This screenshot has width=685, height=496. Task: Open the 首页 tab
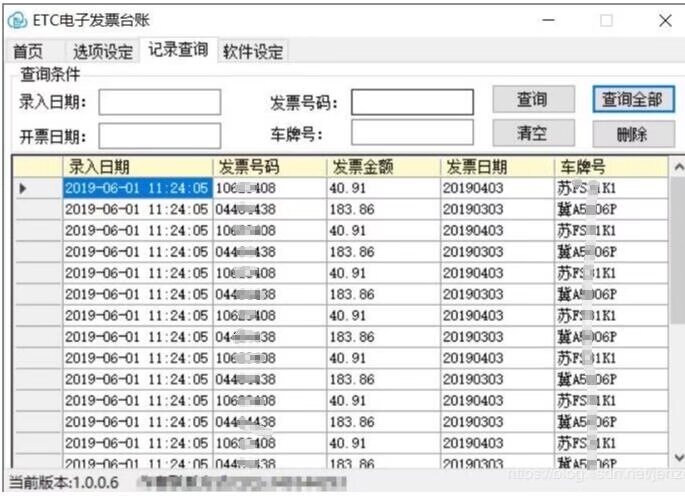click(28, 52)
